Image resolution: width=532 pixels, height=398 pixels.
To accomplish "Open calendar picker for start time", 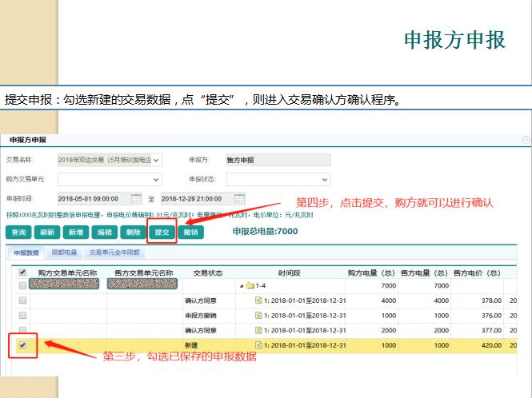I will click(136, 198).
